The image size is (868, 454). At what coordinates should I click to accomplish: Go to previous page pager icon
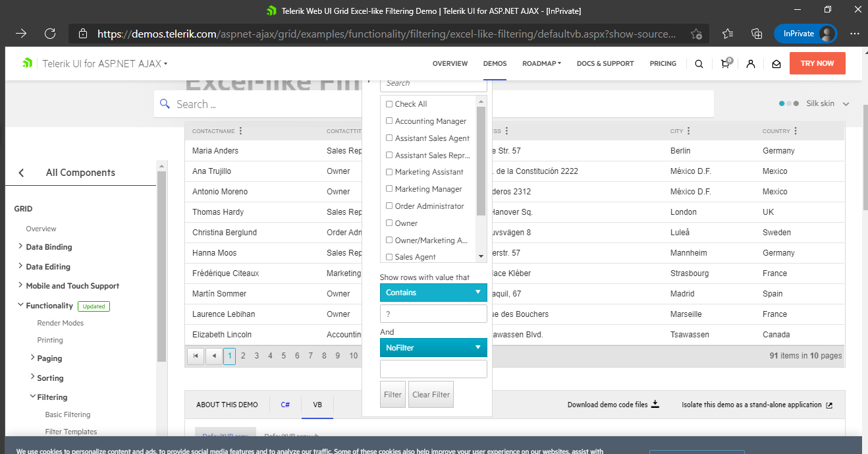213,356
